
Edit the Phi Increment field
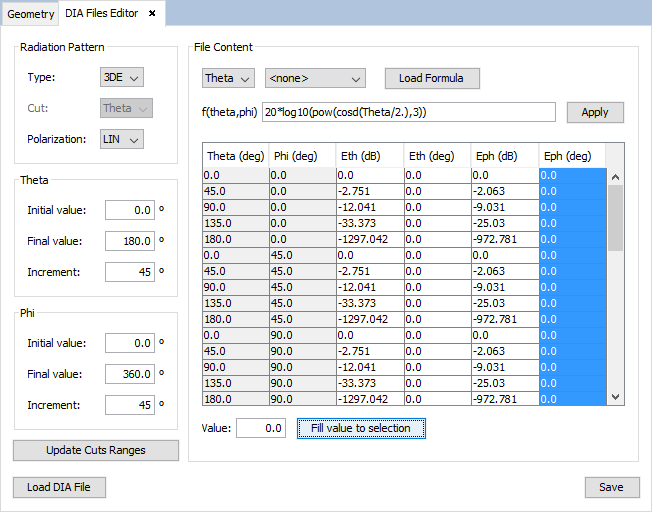(130, 405)
